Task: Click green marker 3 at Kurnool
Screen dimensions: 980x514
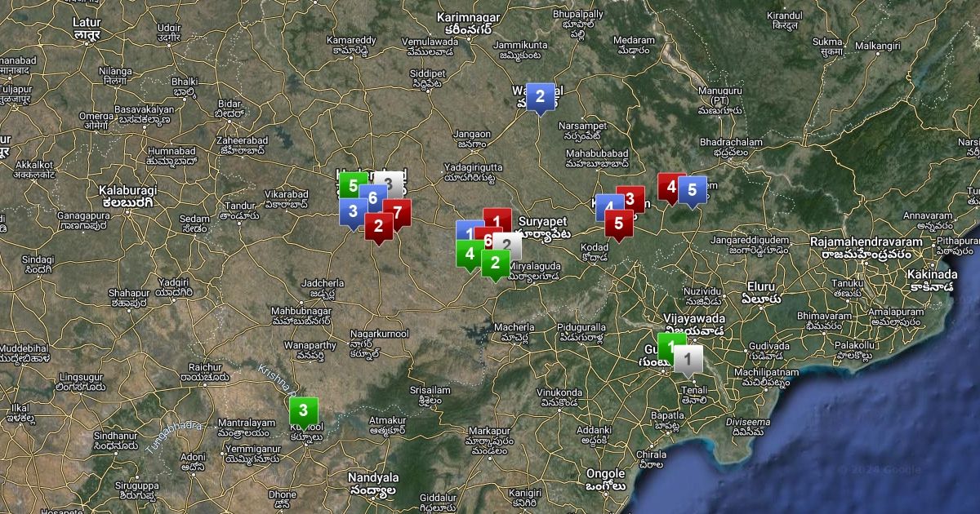Action: [x=303, y=410]
